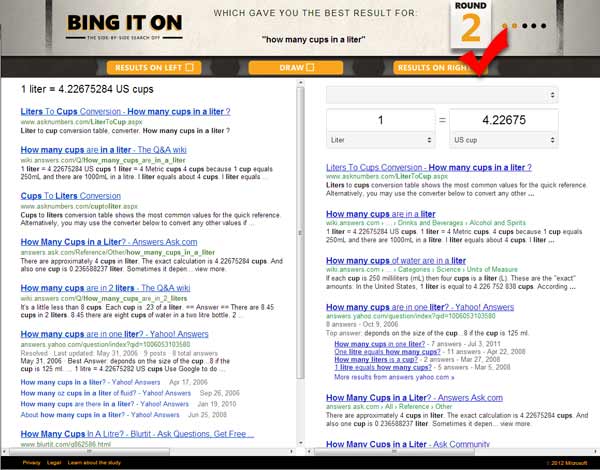This screenshot has width=600, height=470.
Task: Click the www.blurtit.com URL text
Action: pos(66,444)
